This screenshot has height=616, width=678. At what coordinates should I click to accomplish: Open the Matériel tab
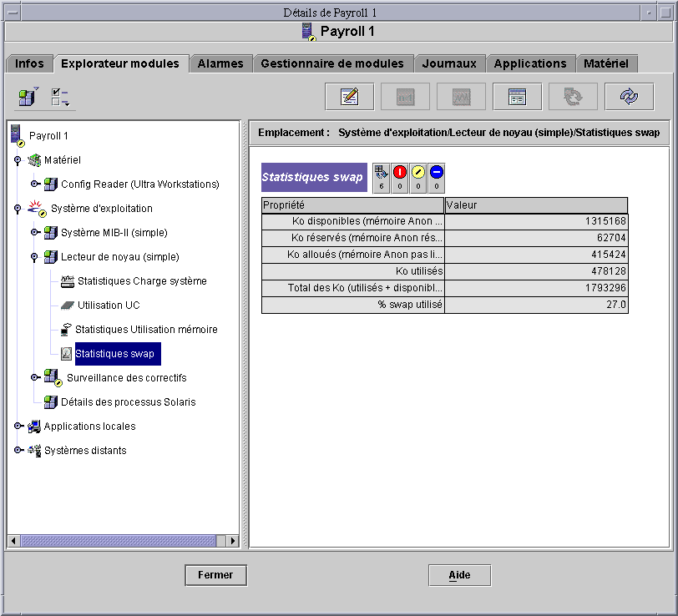click(606, 63)
